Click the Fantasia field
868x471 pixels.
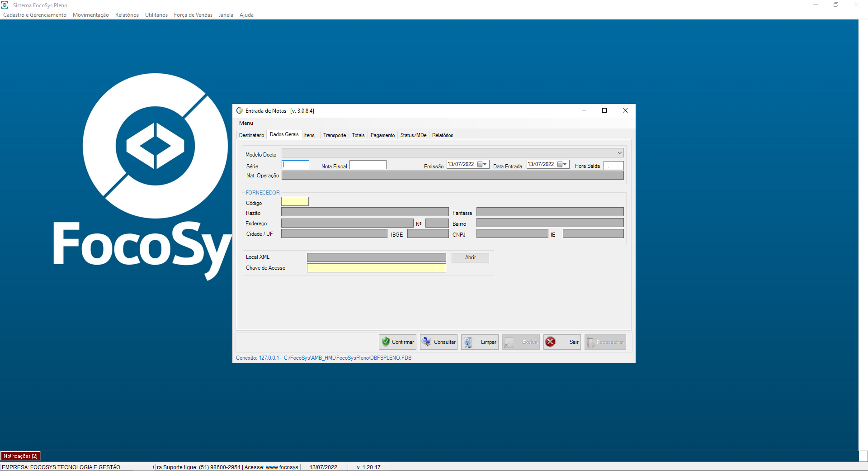pos(550,212)
